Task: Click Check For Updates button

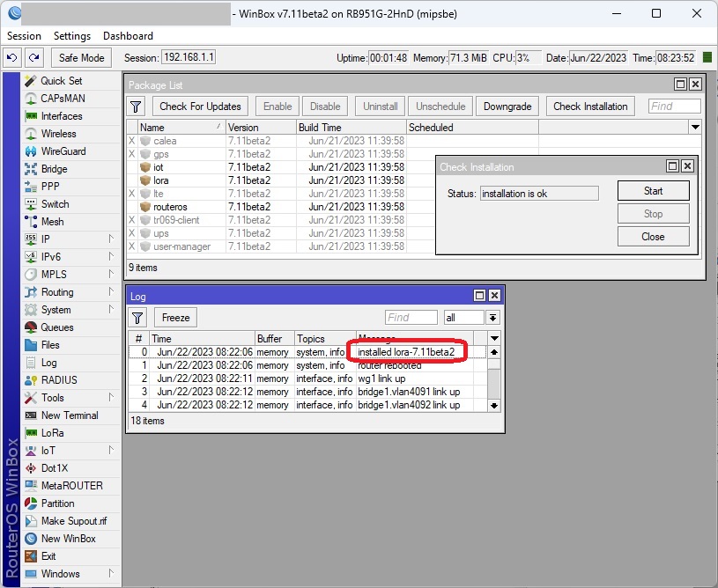Action: [200, 107]
